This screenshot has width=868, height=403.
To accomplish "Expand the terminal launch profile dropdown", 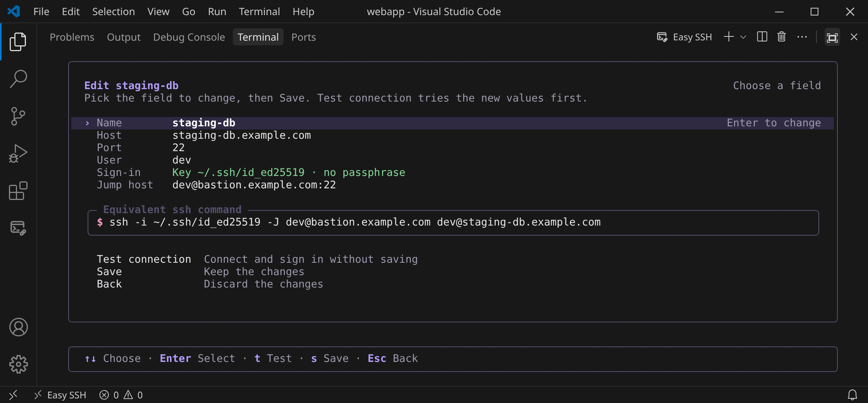I will pos(743,37).
